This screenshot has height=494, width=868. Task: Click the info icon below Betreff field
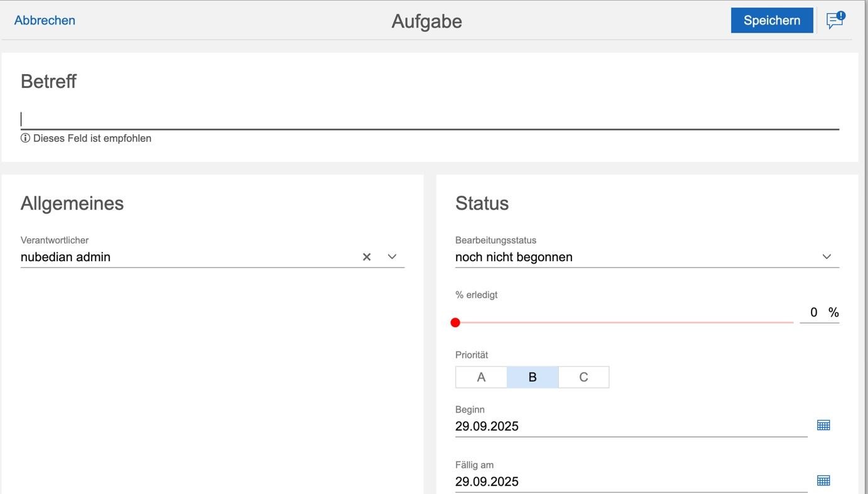point(25,138)
